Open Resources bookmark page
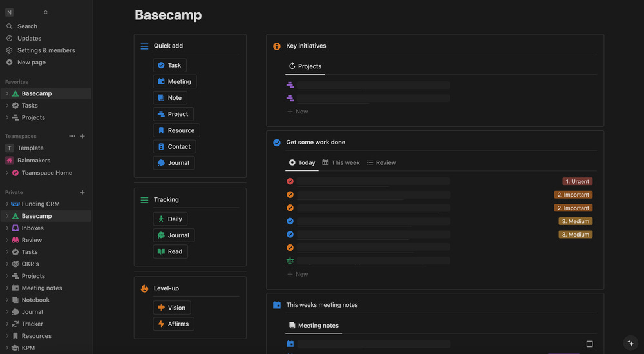644x354 pixels. click(36, 336)
